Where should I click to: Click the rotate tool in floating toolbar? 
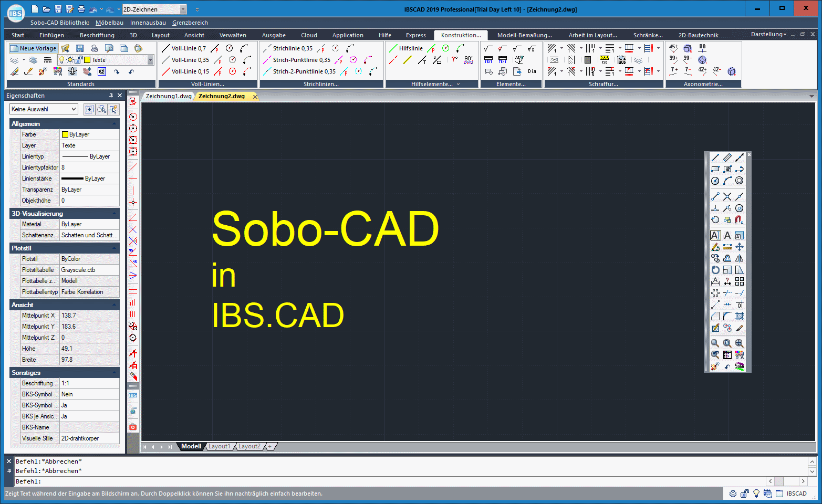coord(715,270)
